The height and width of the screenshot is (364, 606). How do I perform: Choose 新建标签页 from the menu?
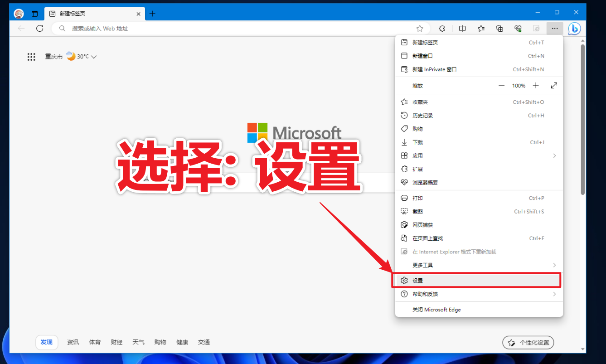479,43
